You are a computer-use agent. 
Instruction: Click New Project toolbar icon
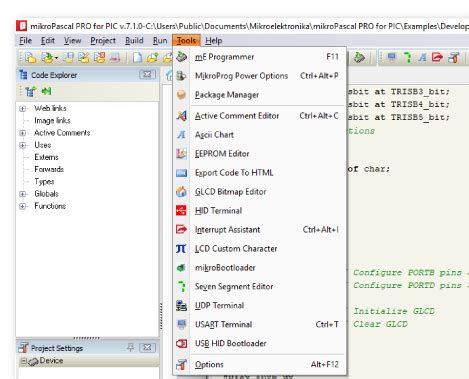point(31,58)
